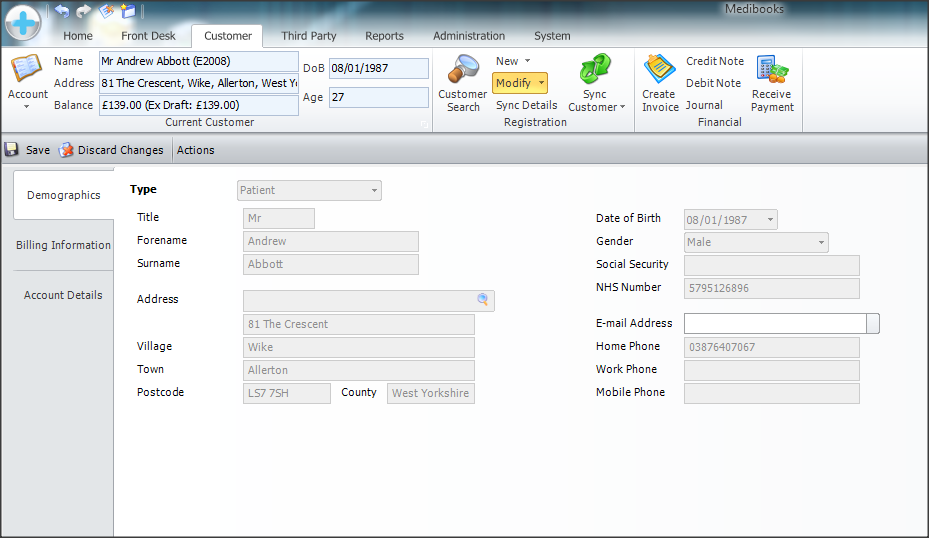Click the address lookup magnifier icon
The height and width of the screenshot is (538, 929).
coord(482,300)
